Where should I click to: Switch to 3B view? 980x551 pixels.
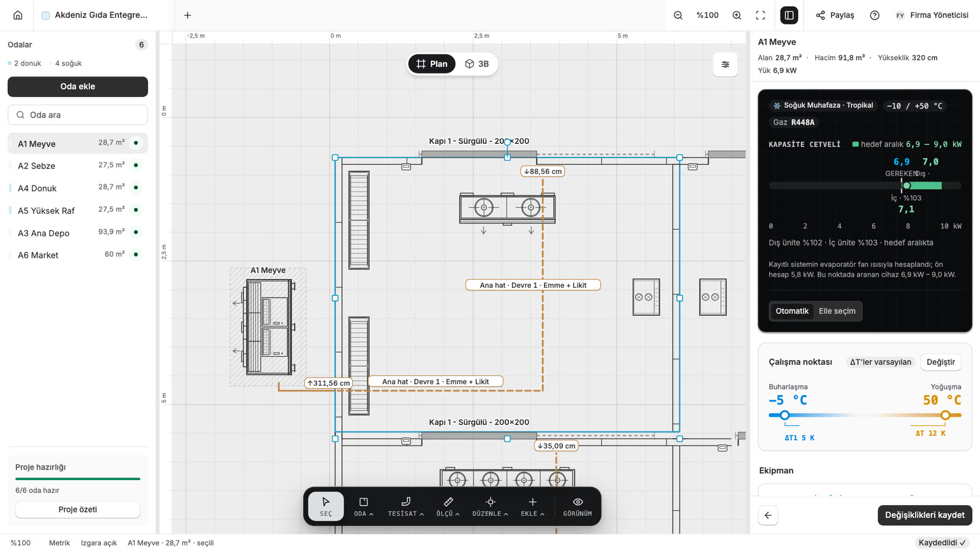[477, 64]
